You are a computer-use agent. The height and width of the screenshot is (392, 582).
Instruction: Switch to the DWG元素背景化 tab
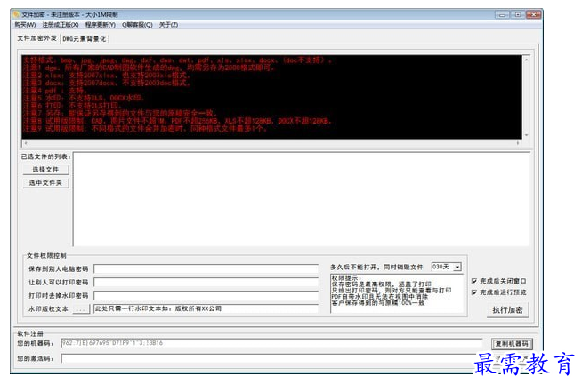click(x=85, y=39)
